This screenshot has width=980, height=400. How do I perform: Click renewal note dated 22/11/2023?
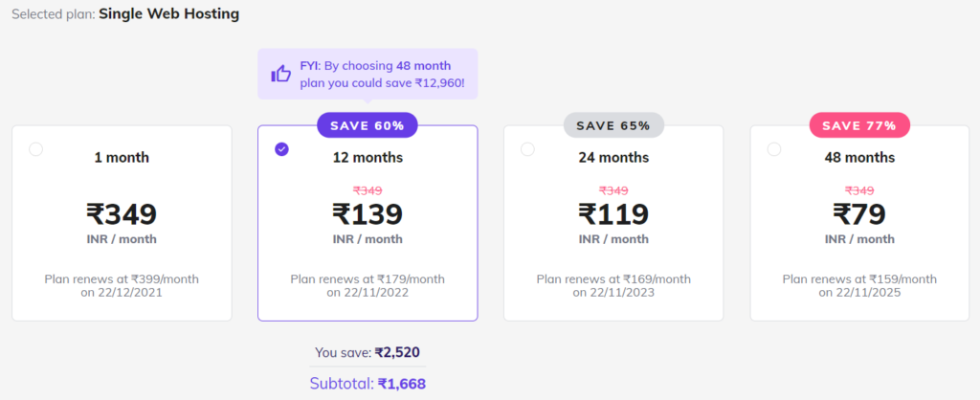click(x=613, y=285)
